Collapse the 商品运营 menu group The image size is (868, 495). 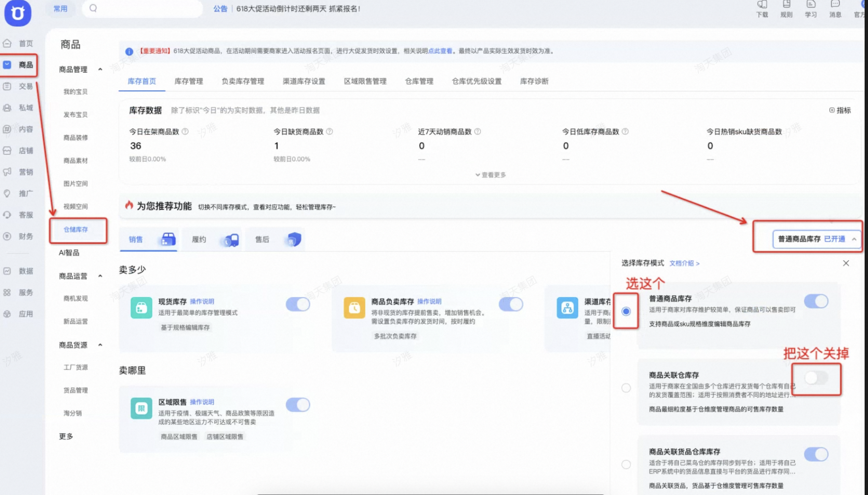(100, 276)
